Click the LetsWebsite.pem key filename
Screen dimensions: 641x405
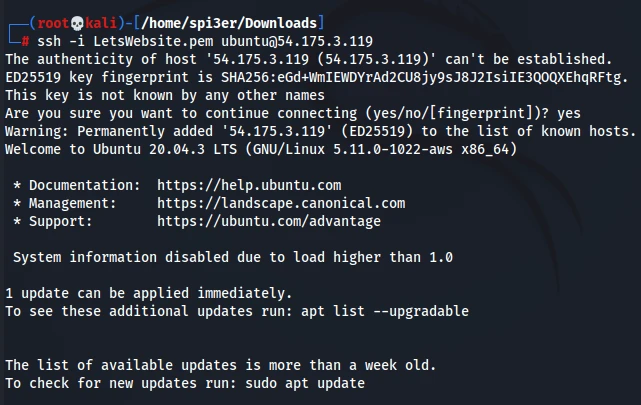[x=137, y=41]
